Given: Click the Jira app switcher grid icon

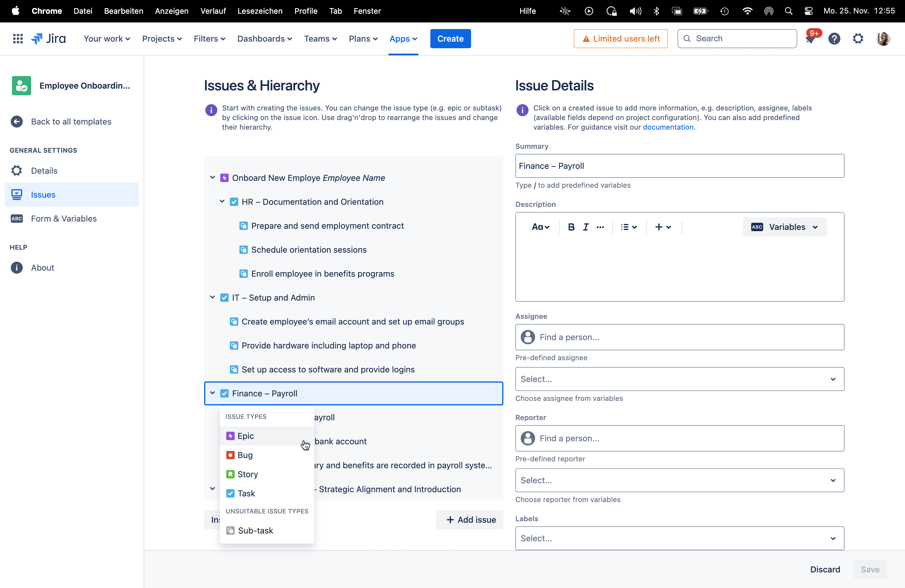Looking at the screenshot, I should [x=17, y=38].
